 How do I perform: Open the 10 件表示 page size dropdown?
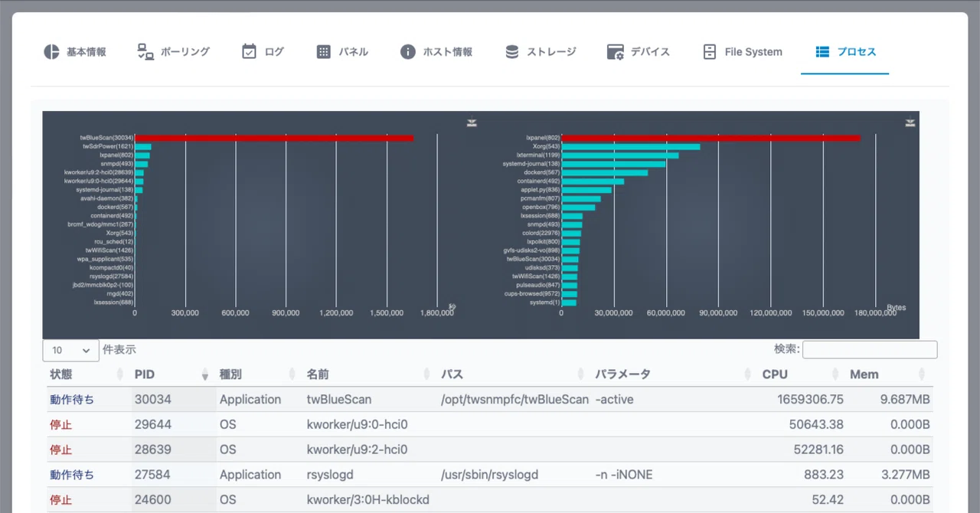click(x=71, y=350)
